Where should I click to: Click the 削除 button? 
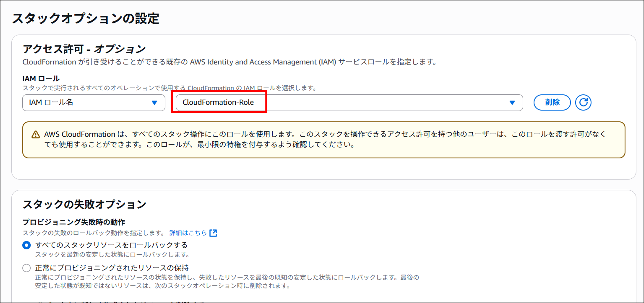552,102
